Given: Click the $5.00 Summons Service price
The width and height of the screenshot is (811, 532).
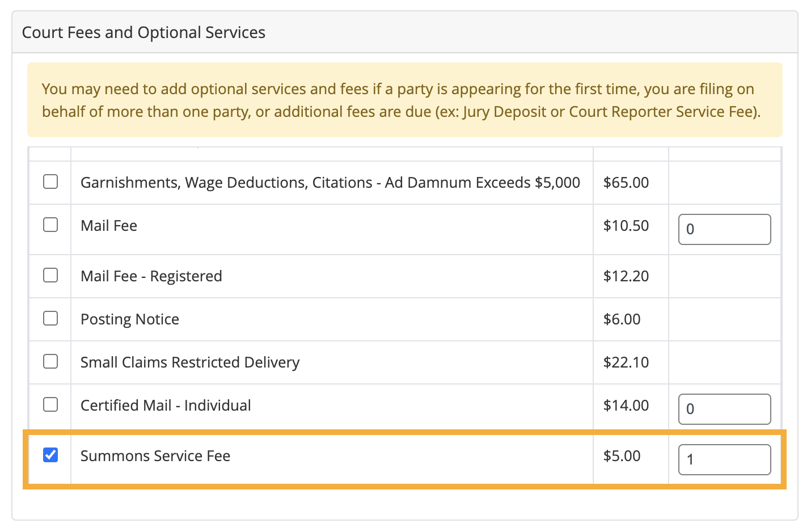Looking at the screenshot, I should coord(622,456).
